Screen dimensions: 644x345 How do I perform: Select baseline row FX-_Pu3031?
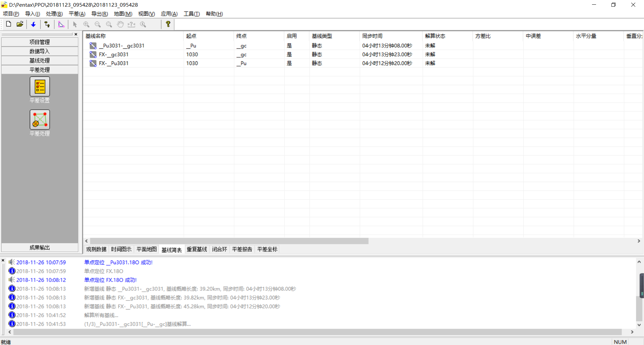[113, 63]
